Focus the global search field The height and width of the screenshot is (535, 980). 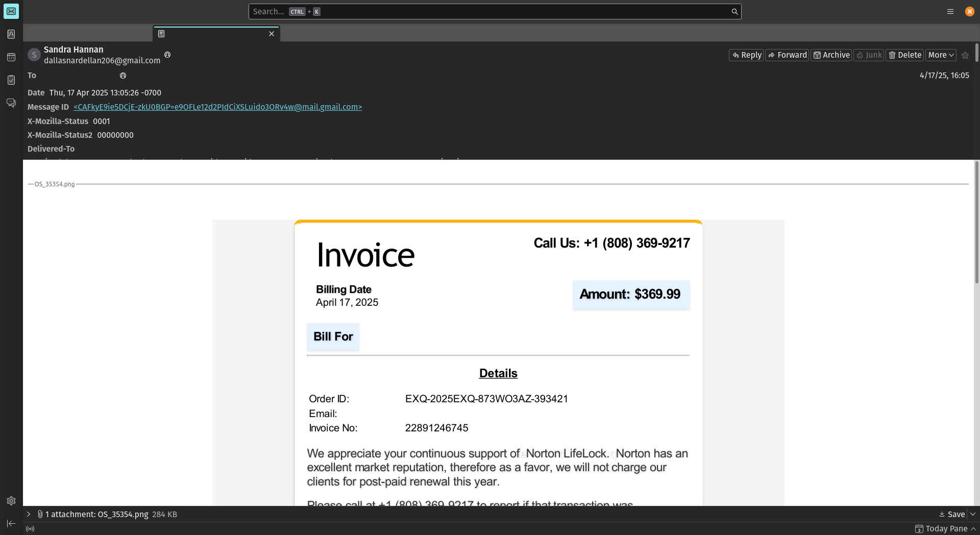point(495,12)
